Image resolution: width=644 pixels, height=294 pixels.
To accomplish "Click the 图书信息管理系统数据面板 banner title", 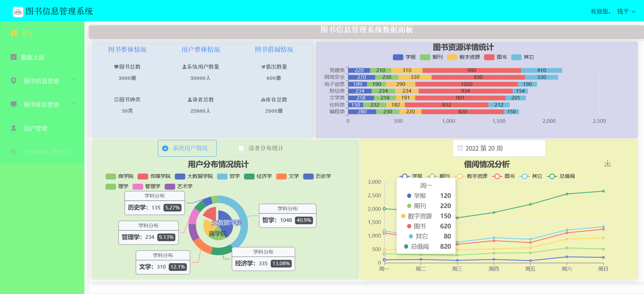I will [367, 30].
